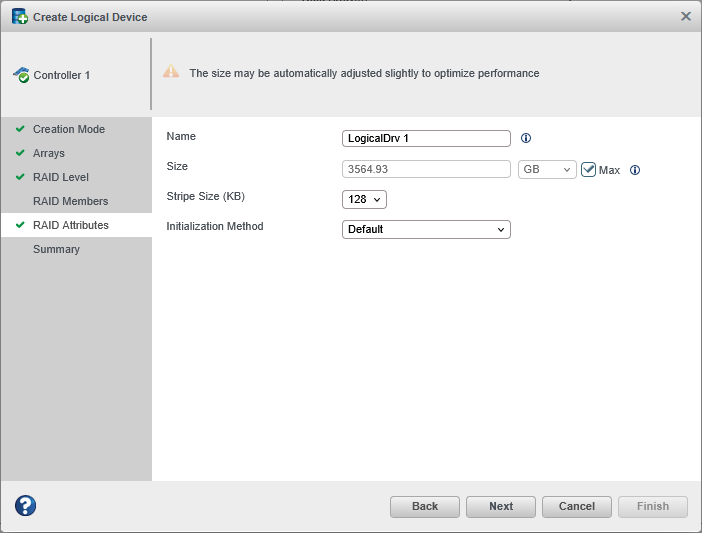
Task: Click the Name input field
Action: tap(426, 138)
